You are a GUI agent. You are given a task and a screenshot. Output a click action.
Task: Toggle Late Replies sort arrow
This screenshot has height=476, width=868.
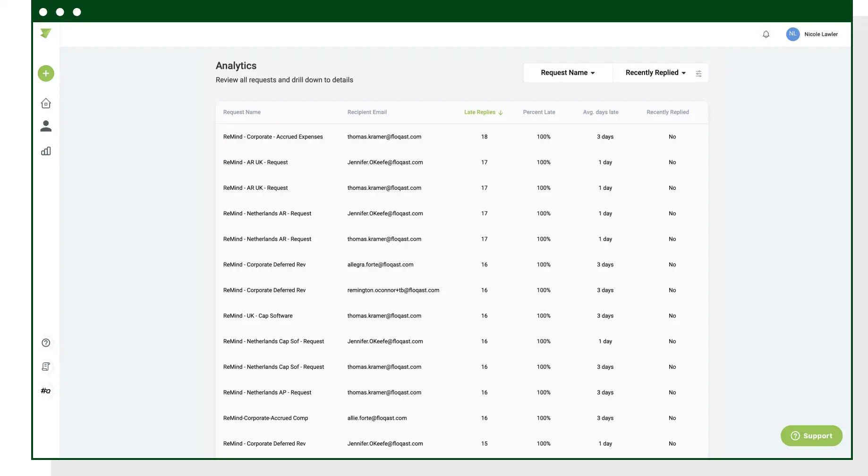501,112
